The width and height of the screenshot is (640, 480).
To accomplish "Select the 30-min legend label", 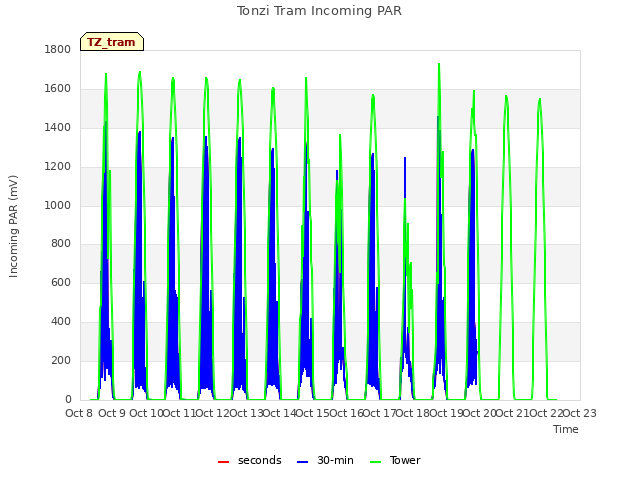I will [x=335, y=460].
